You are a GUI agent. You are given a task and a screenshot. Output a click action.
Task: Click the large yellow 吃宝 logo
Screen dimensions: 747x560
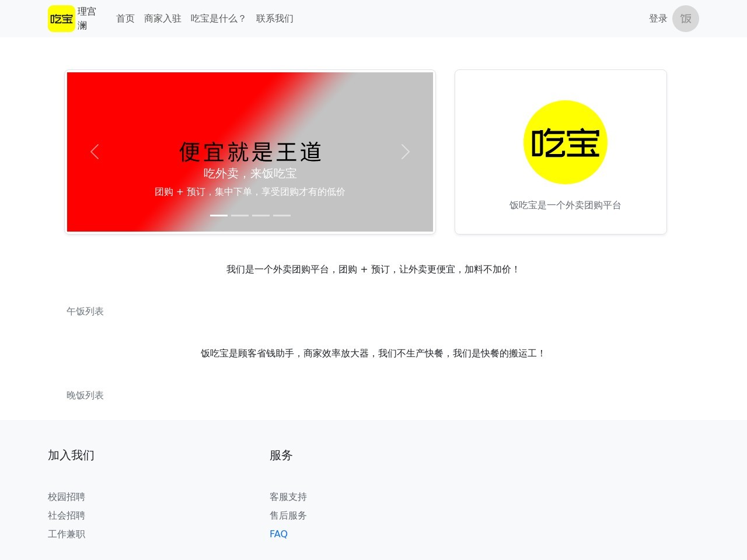click(x=566, y=142)
